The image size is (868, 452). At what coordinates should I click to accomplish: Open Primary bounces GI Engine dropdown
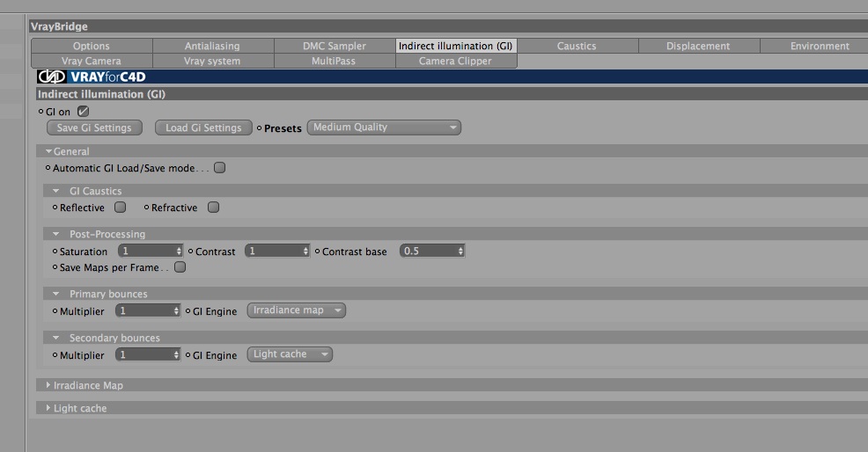296,310
